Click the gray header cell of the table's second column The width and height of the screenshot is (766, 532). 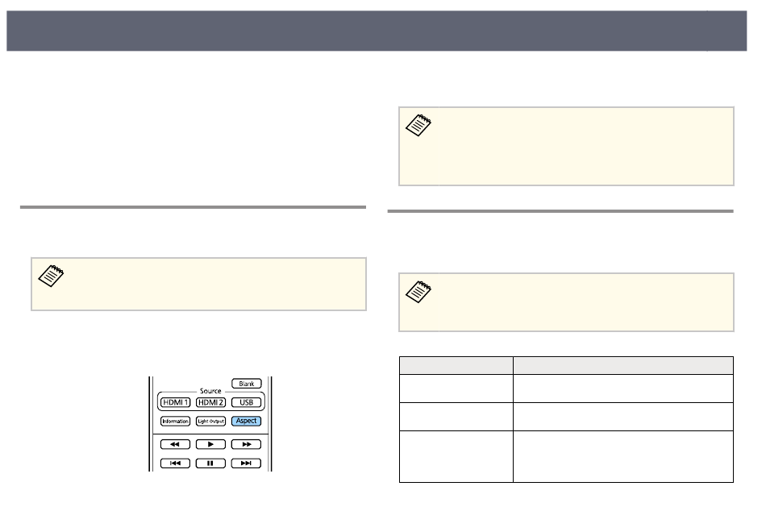click(623, 365)
